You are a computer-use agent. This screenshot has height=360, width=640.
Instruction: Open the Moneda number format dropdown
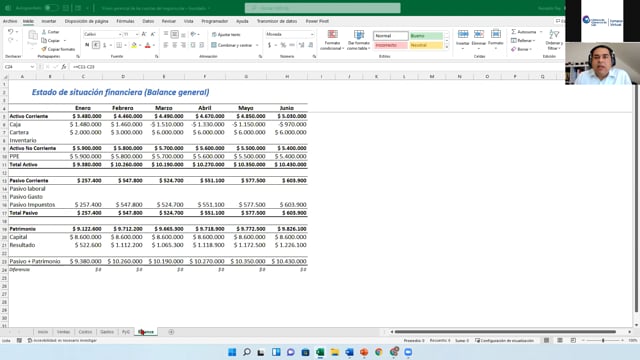coord(289,34)
